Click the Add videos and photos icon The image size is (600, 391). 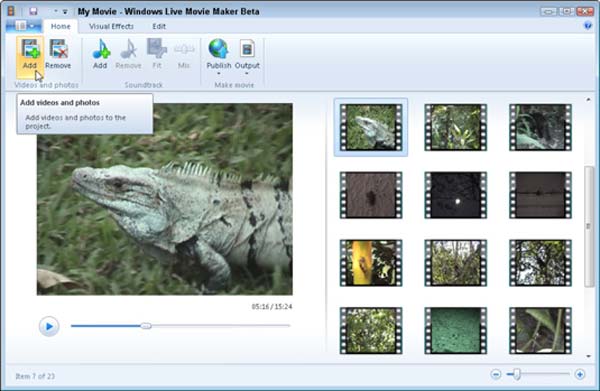30,49
